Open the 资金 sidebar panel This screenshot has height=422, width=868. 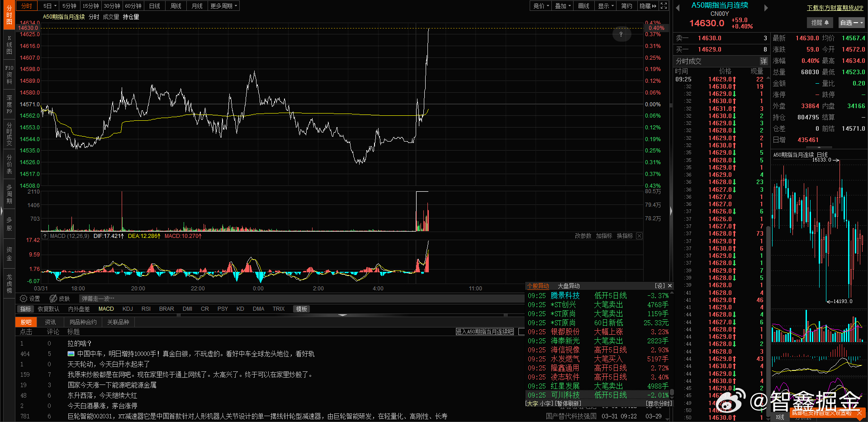tap(8, 253)
